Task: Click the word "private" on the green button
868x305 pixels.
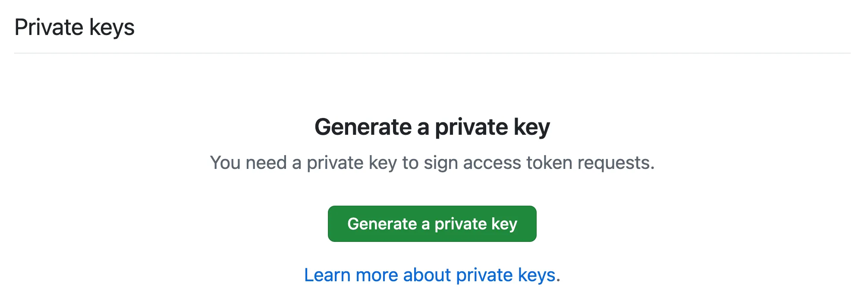Action: (460, 224)
